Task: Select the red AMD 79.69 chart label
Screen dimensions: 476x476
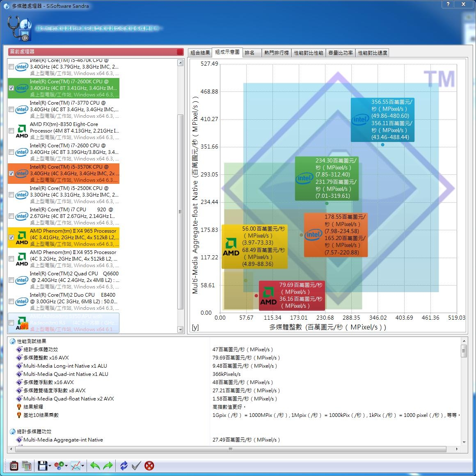Action: tap(292, 295)
